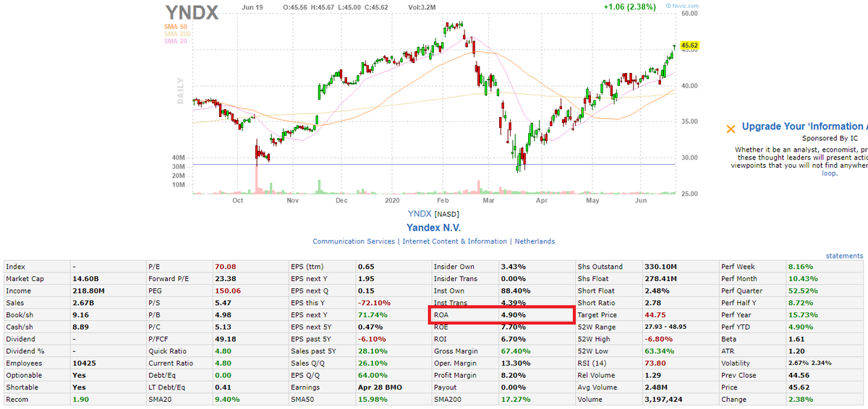The image size is (868, 409).
Task: Select the EPS Q/Q value 64.00%
Action: click(x=373, y=376)
